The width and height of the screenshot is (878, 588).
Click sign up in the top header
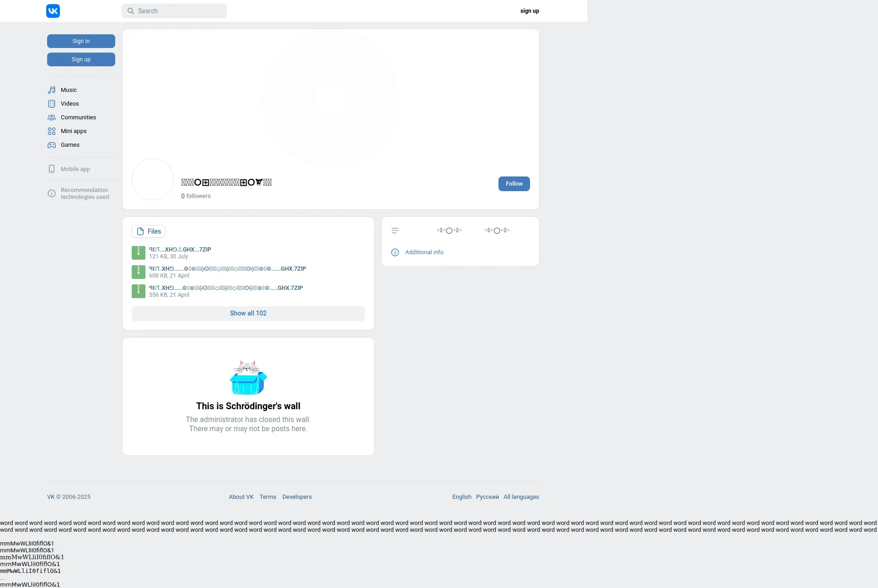click(x=530, y=11)
